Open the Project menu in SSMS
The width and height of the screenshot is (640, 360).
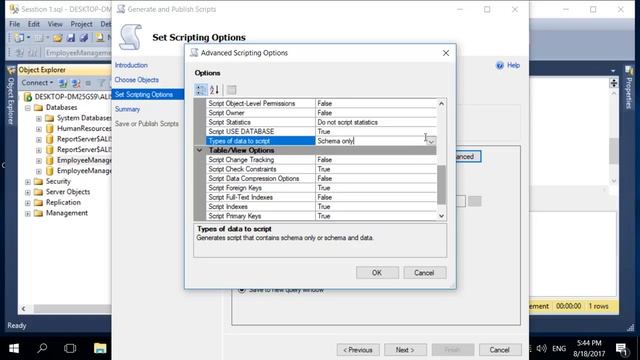pos(81,24)
